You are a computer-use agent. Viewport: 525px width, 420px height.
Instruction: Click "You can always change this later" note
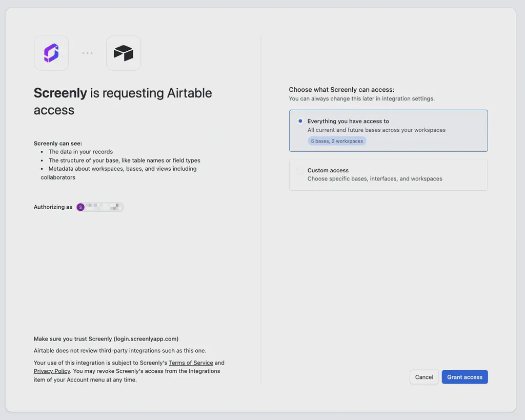pos(361,99)
